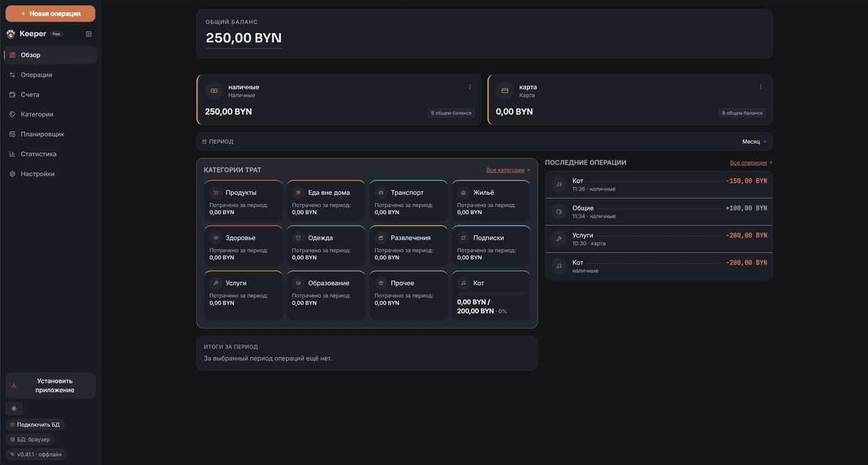The image size is (868, 465).
Task: Click the ИТОГИ ЗА ПЕРИОД heading
Action: [x=231, y=346]
